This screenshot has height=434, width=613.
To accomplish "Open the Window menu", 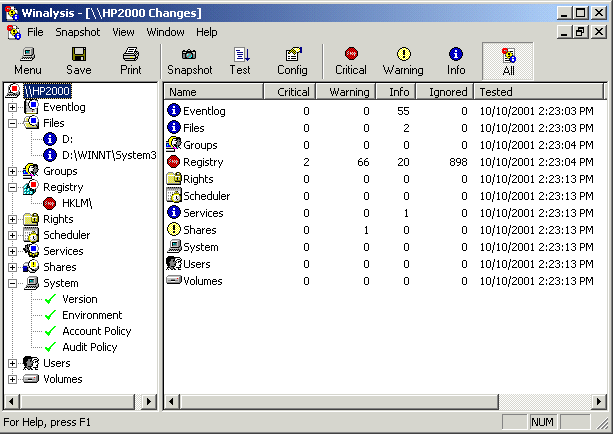I will (165, 32).
